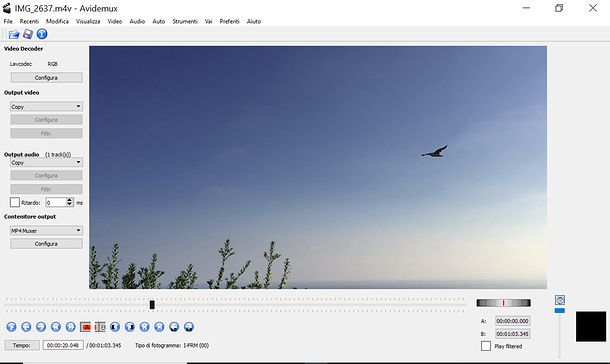Enable the Play filtered checkbox
This screenshot has width=610, height=364.
pos(486,346)
